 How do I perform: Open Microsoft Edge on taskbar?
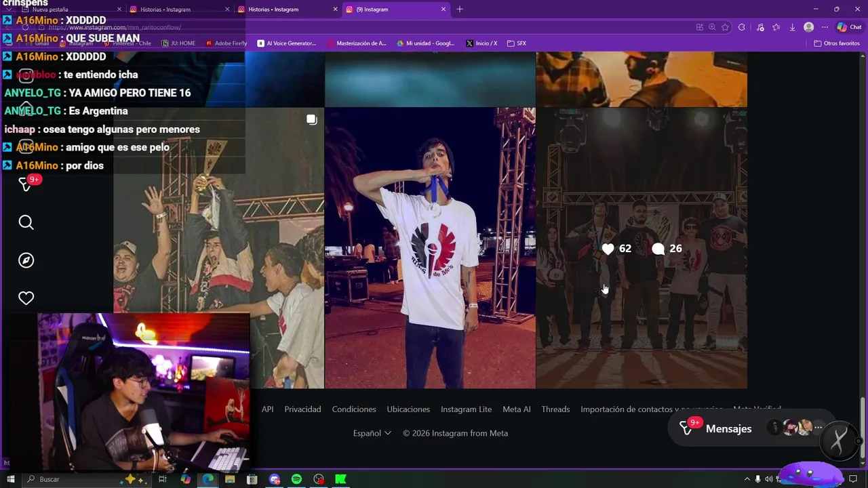pos(208,479)
